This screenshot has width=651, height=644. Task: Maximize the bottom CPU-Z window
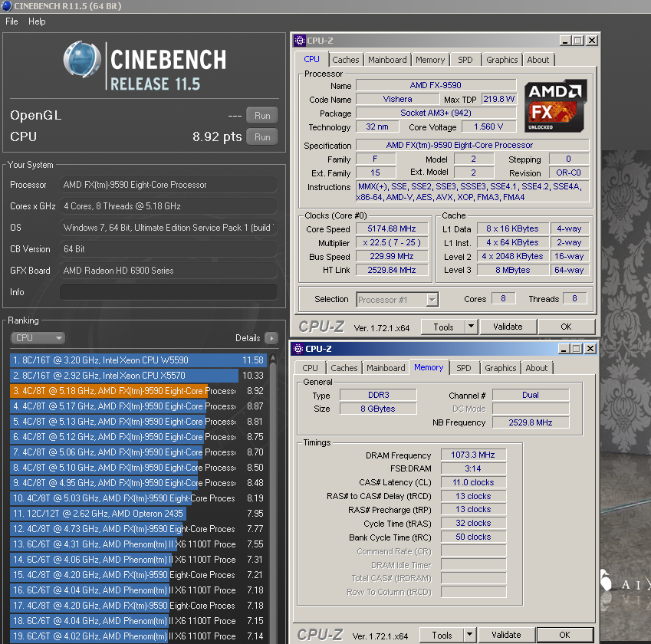(x=576, y=349)
